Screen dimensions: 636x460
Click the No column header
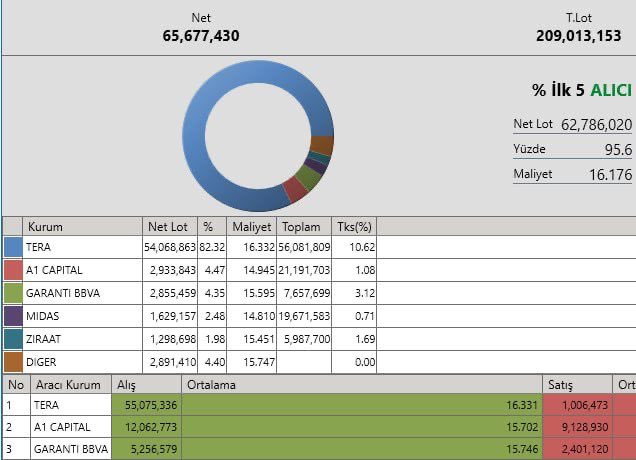pyautogui.click(x=16, y=385)
